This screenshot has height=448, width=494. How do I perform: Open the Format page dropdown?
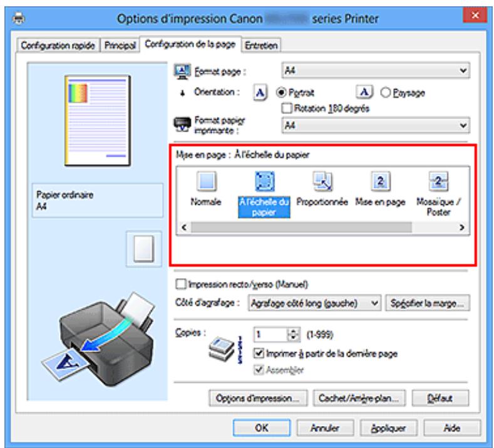click(376, 70)
